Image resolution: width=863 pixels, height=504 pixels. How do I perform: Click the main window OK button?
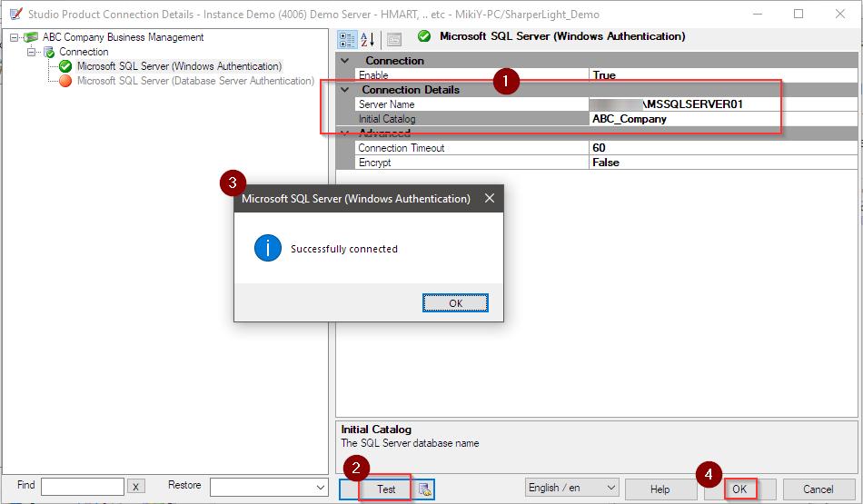739,489
